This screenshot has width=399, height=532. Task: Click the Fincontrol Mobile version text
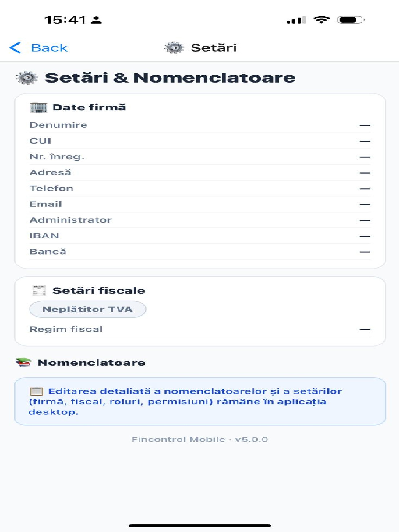200,439
